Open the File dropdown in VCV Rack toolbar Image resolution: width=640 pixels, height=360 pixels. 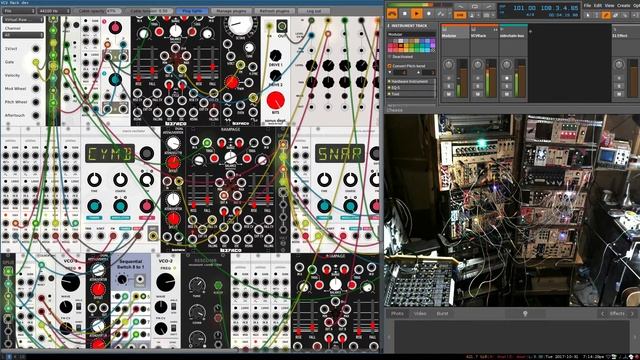pyautogui.click(x=18, y=11)
